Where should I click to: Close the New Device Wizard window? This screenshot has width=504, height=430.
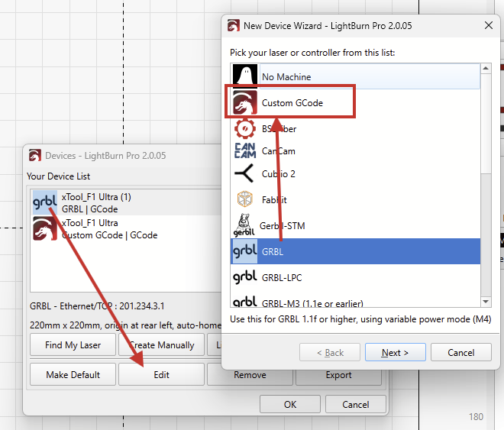[x=489, y=25]
